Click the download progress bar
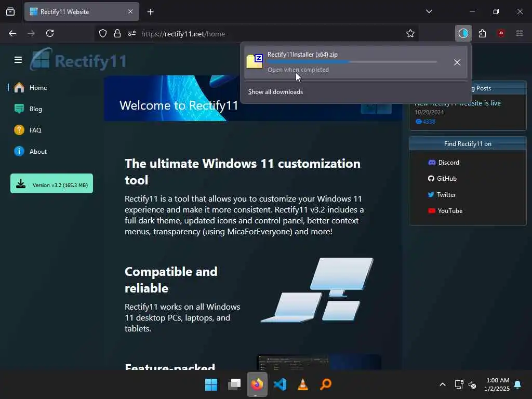 coord(352,62)
